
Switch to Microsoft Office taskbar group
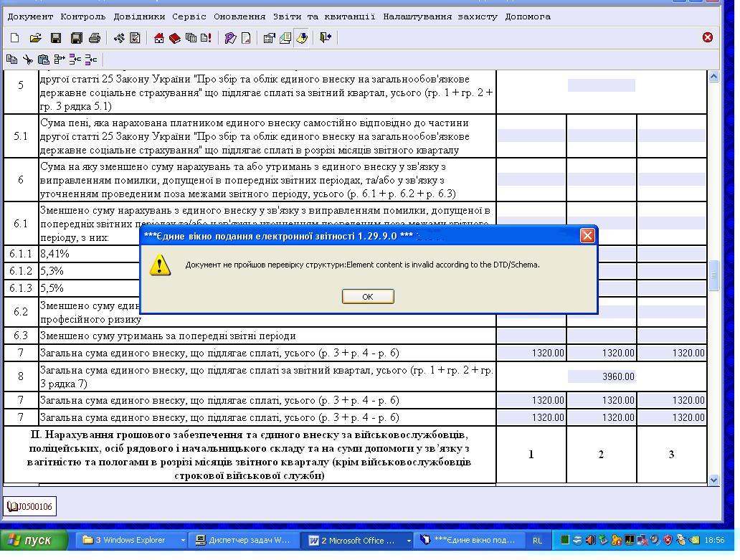357,540
